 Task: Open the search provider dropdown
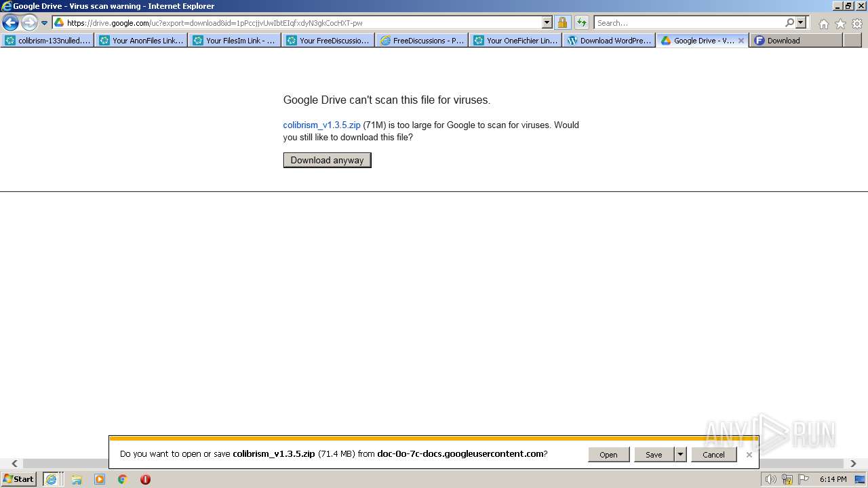click(801, 22)
